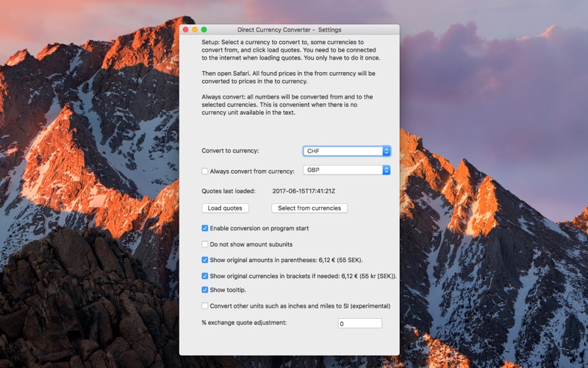Viewport: 588px width, 368px height.
Task: Uncheck Enable conversion on program start
Action: (205, 228)
